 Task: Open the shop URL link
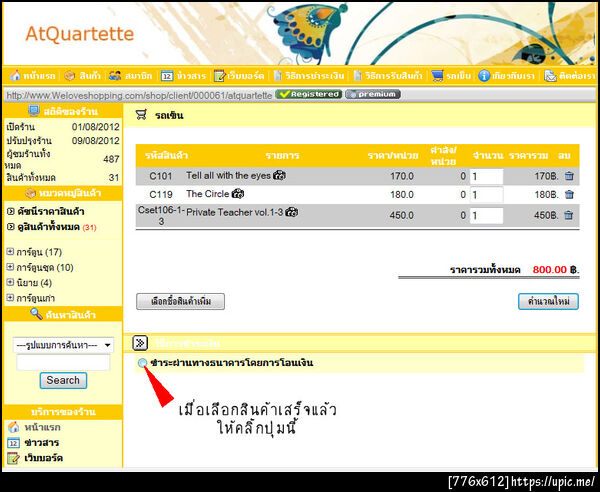pos(139,95)
